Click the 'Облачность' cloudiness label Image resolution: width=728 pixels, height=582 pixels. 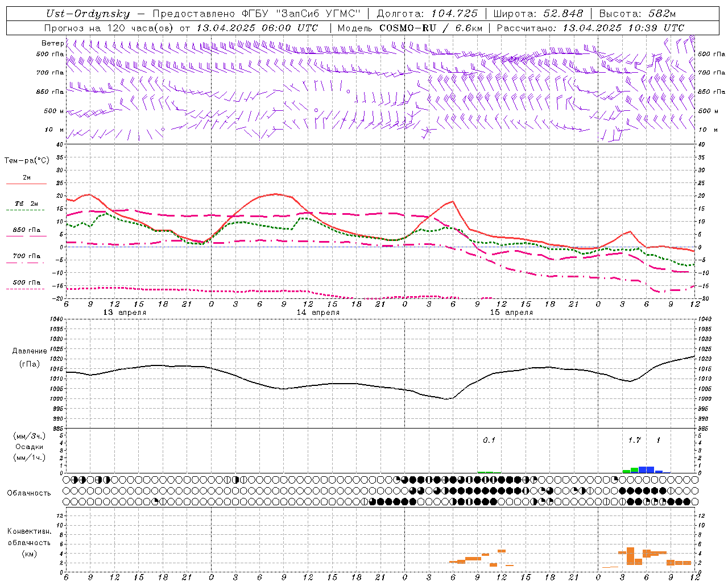29,493
